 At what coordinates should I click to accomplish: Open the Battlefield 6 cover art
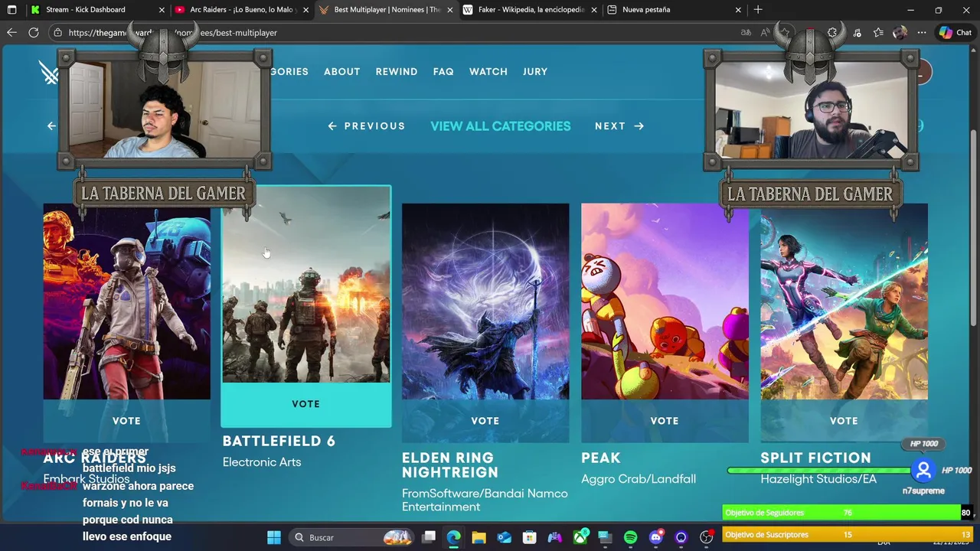point(306,285)
